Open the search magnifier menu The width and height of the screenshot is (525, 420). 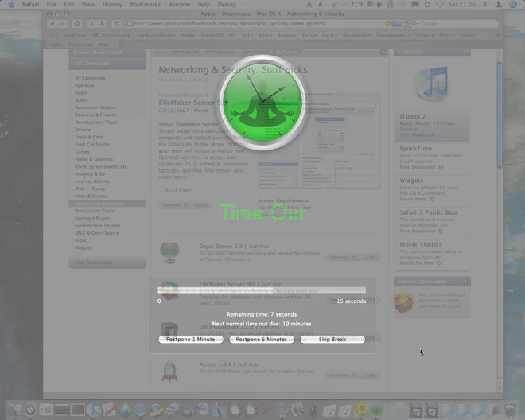pos(414,23)
